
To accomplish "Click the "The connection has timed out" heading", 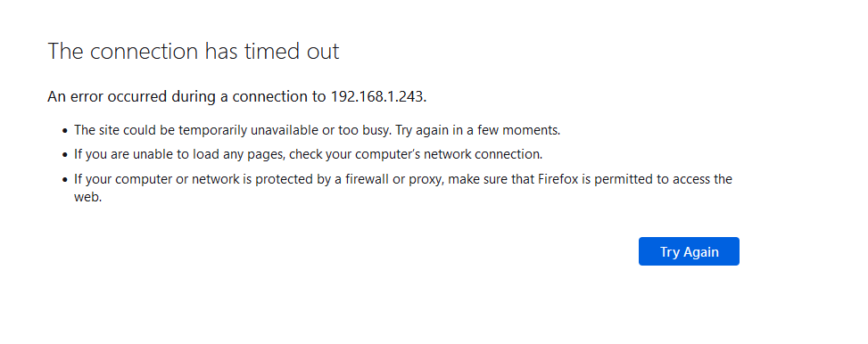I will (194, 52).
